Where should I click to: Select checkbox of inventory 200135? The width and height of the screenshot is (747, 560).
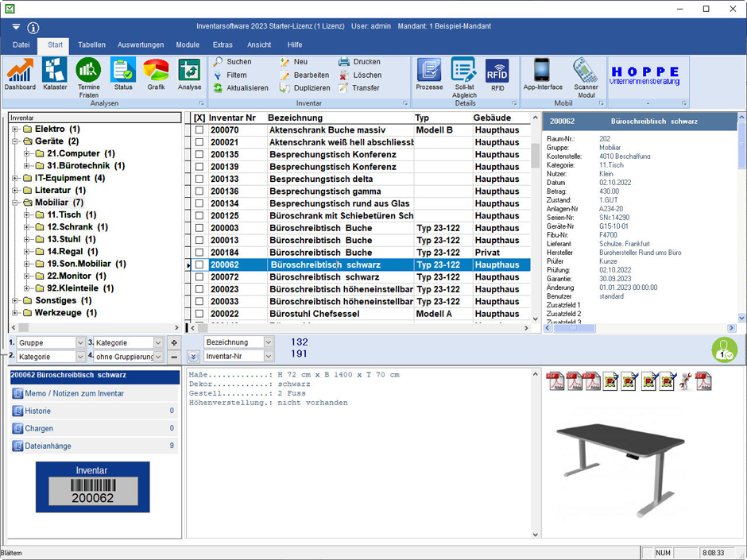coord(199,155)
